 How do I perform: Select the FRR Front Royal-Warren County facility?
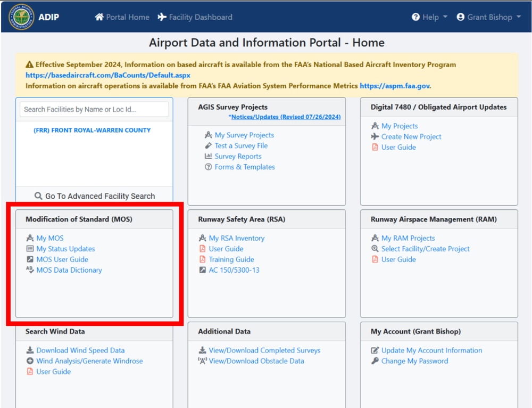[92, 130]
